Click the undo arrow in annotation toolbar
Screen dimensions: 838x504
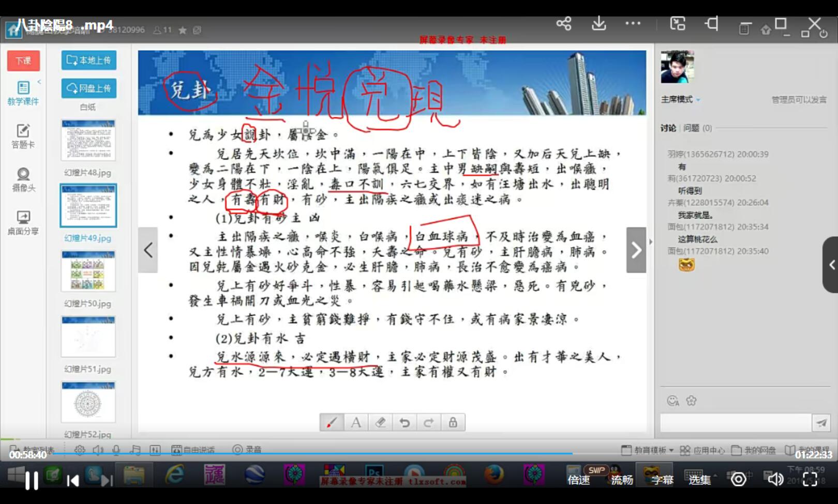click(405, 422)
